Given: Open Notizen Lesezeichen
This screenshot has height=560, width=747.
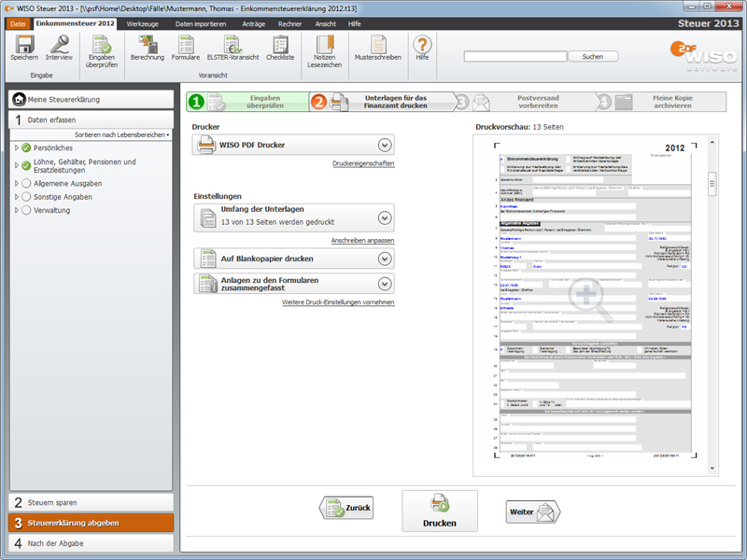Looking at the screenshot, I should [324, 51].
